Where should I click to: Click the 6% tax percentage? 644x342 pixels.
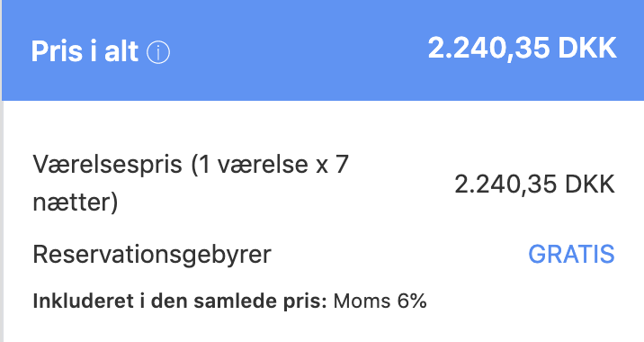412,301
